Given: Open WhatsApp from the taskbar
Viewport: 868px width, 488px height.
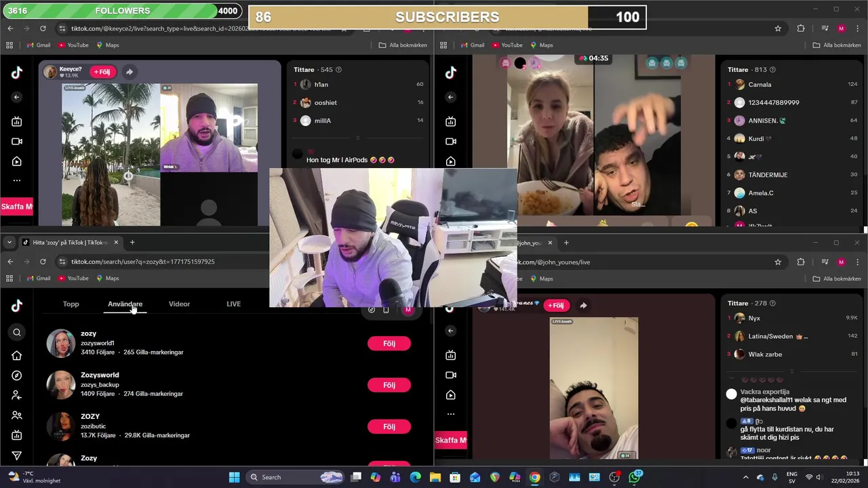Looking at the screenshot, I should [x=635, y=477].
